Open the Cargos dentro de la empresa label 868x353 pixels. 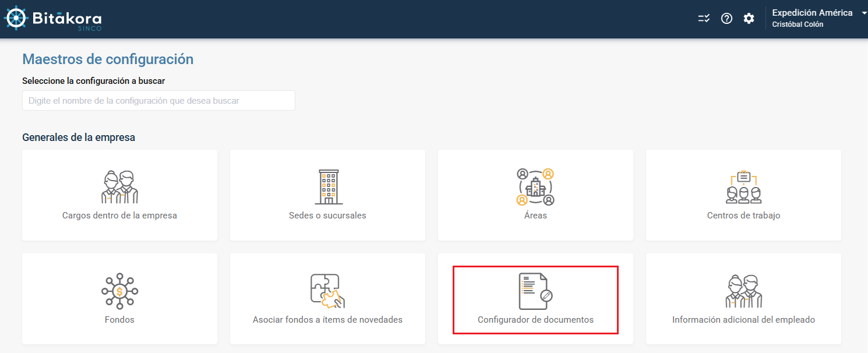119,216
